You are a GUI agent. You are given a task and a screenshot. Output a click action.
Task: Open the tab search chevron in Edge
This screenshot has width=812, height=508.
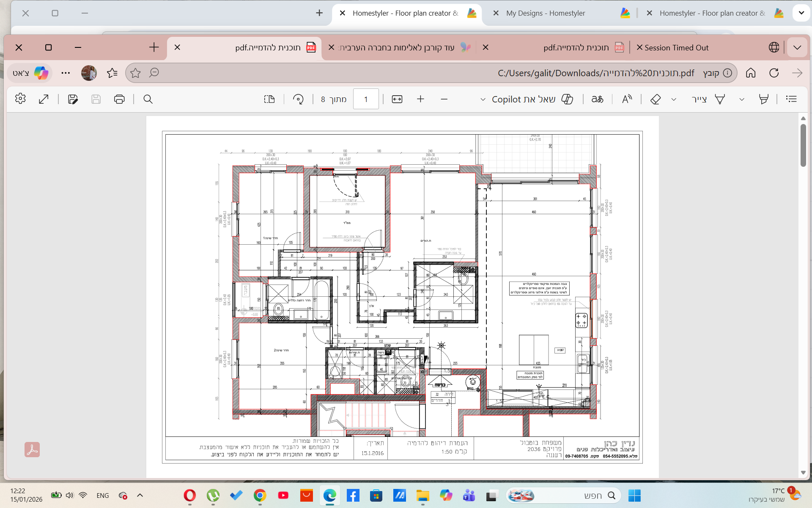[x=797, y=47]
